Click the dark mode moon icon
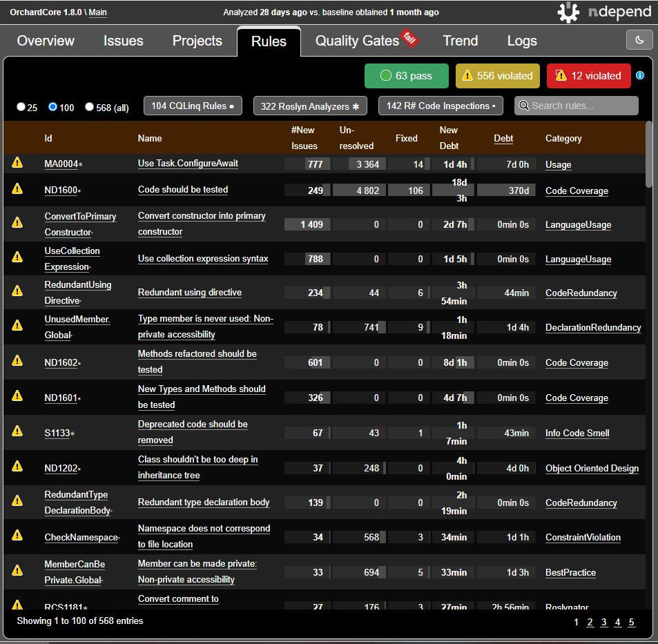658x644 pixels. [x=639, y=40]
